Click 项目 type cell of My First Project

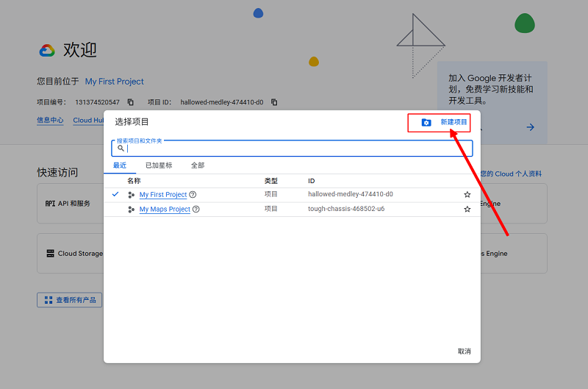coord(270,194)
